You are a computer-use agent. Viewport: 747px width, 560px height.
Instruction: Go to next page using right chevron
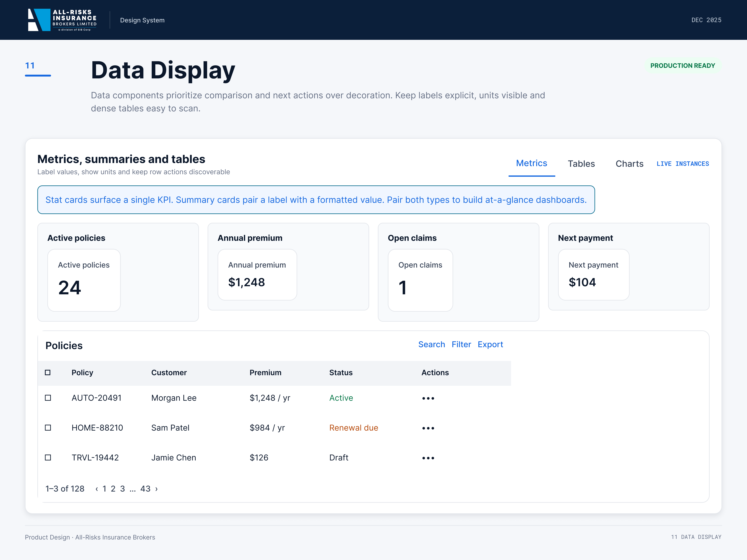click(x=156, y=489)
